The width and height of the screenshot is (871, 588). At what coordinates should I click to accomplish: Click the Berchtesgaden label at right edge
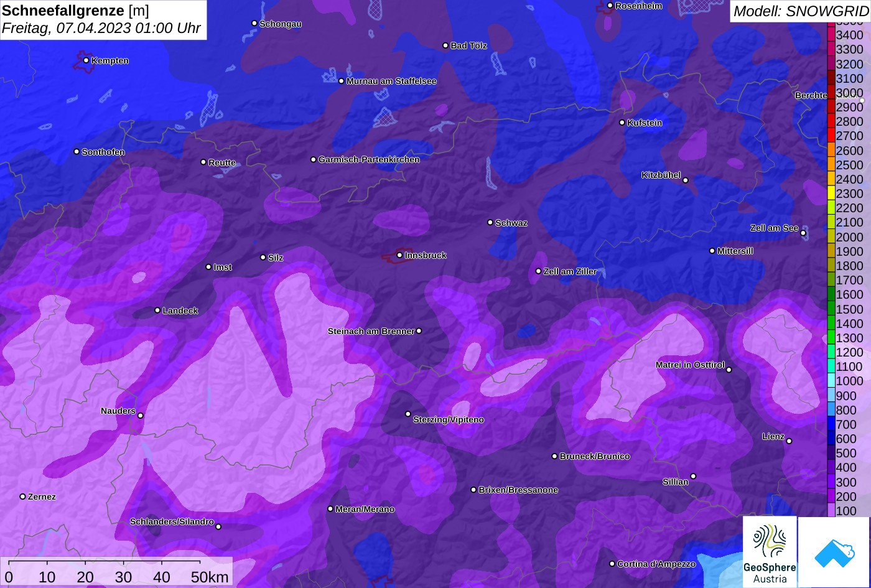[811, 95]
